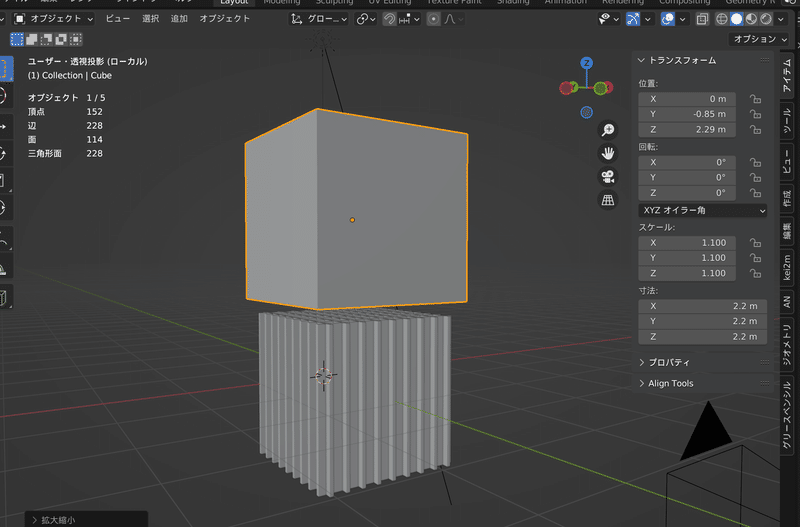This screenshot has height=527, width=800.
Task: Toggle proportional editing
Action: click(433, 19)
